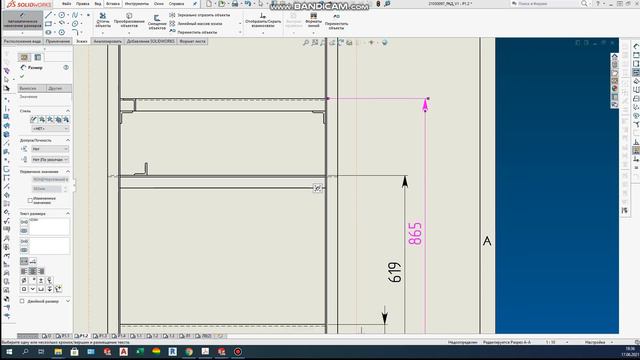Collapse the Первичное значение section

click(x=68, y=171)
